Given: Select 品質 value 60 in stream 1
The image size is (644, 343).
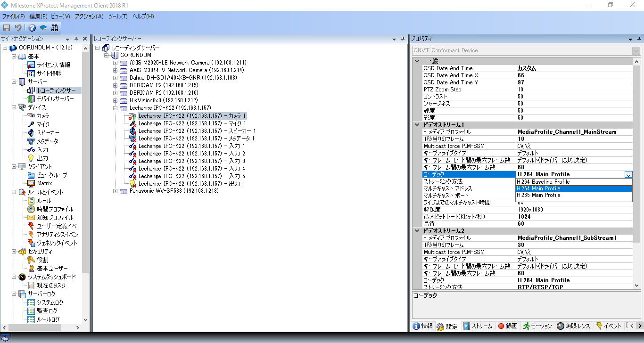Looking at the screenshot, I should [x=574, y=224].
